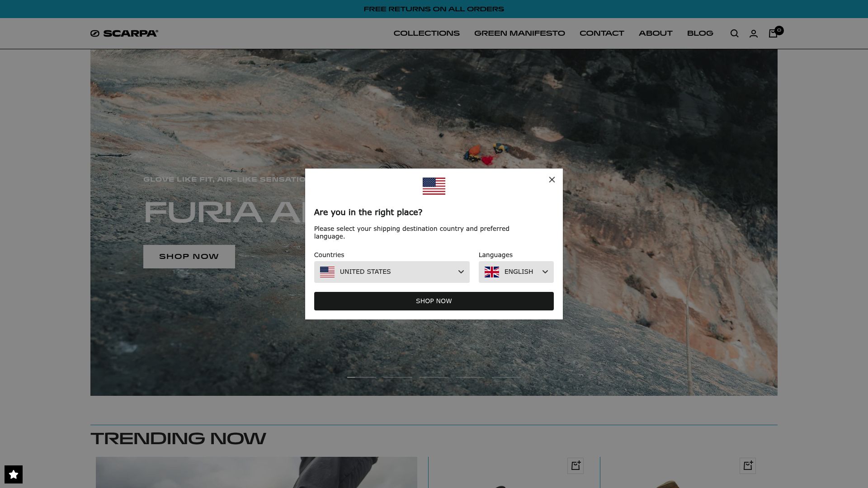This screenshot has width=868, height=488.
Task: Close the country selection popup
Action: click(x=552, y=180)
